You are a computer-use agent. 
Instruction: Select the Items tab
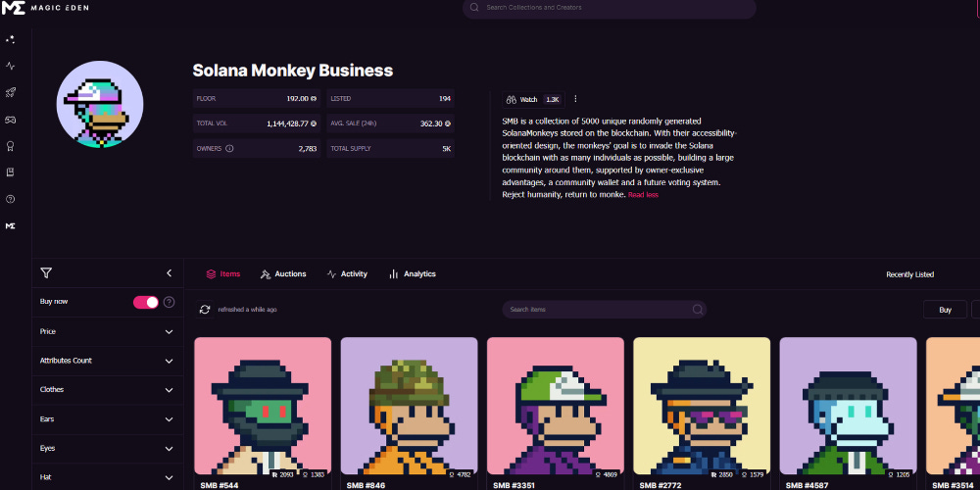pos(223,273)
